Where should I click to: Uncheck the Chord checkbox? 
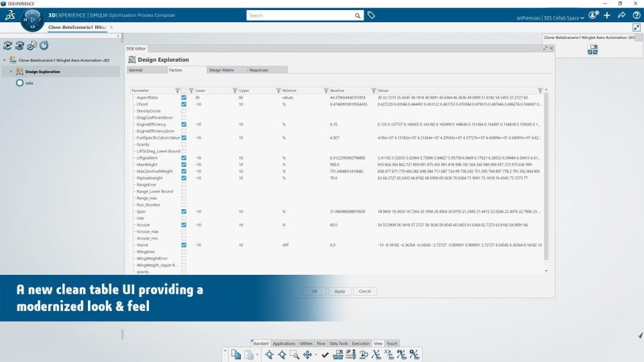(184, 105)
